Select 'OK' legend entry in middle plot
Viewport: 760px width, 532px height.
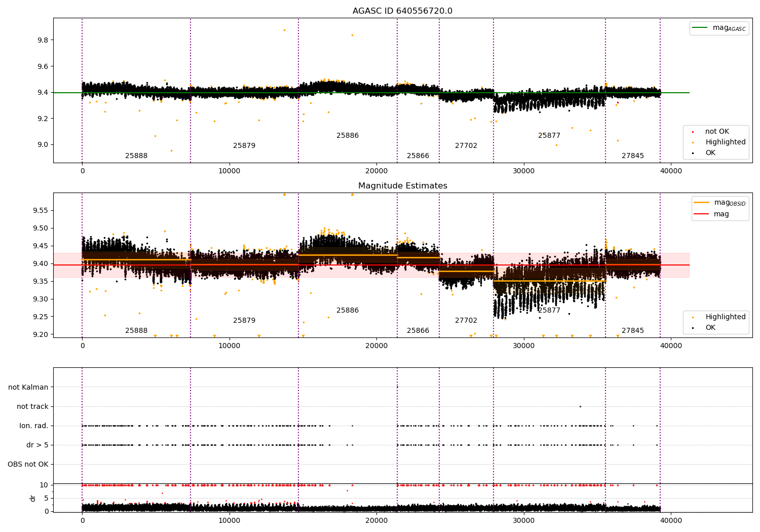click(710, 328)
